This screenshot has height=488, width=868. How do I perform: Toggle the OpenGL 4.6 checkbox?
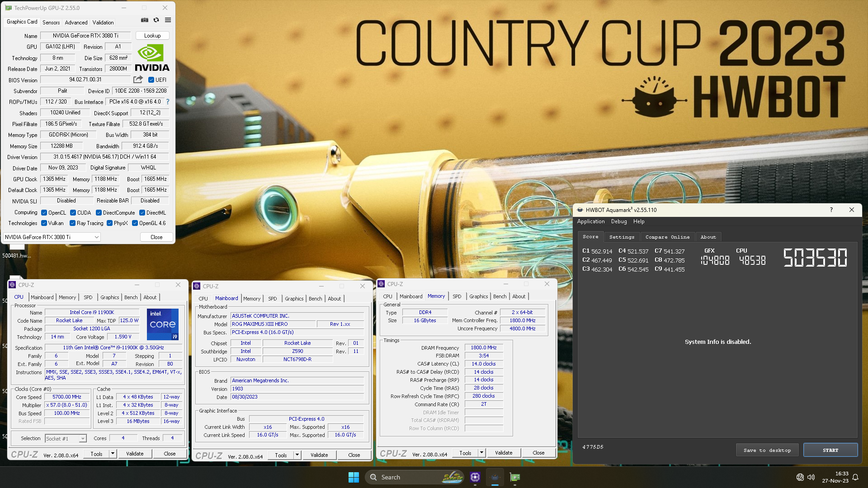coord(135,223)
